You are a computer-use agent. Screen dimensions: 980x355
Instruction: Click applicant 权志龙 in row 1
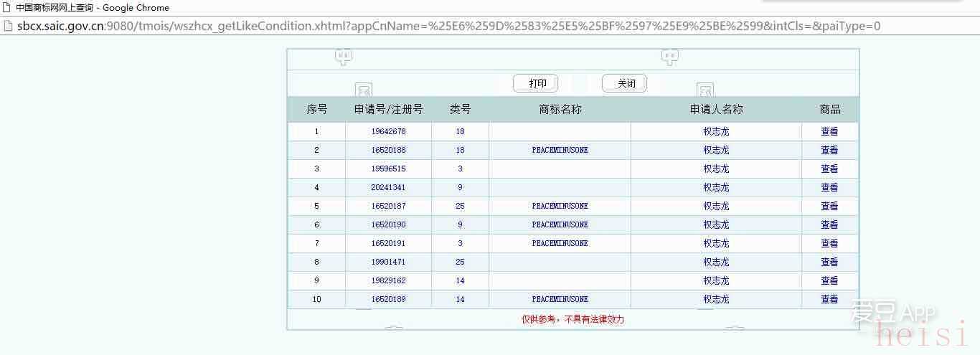(716, 132)
